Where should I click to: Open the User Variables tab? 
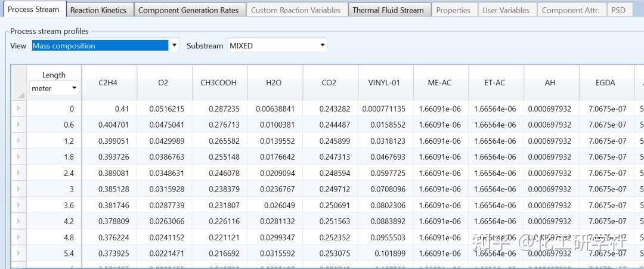coord(506,10)
